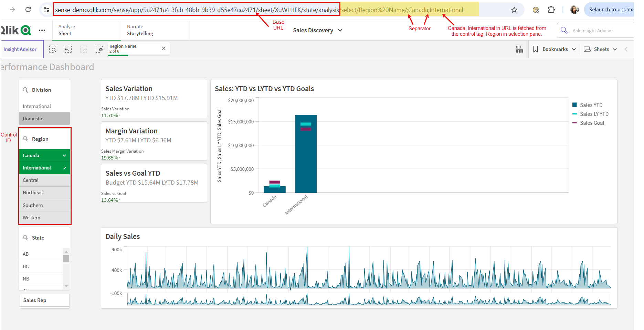The height and width of the screenshot is (330, 644).
Task: Remove the Region Name selection
Action: click(163, 48)
